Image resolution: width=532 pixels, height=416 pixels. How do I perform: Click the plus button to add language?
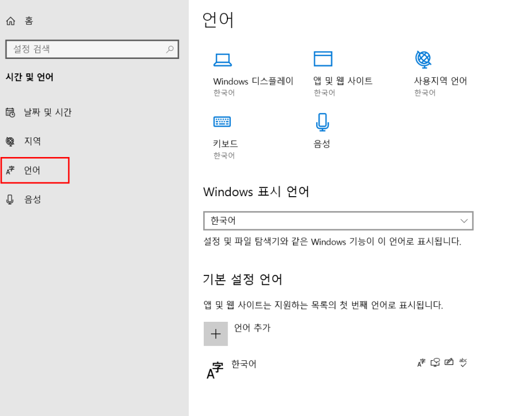216,334
